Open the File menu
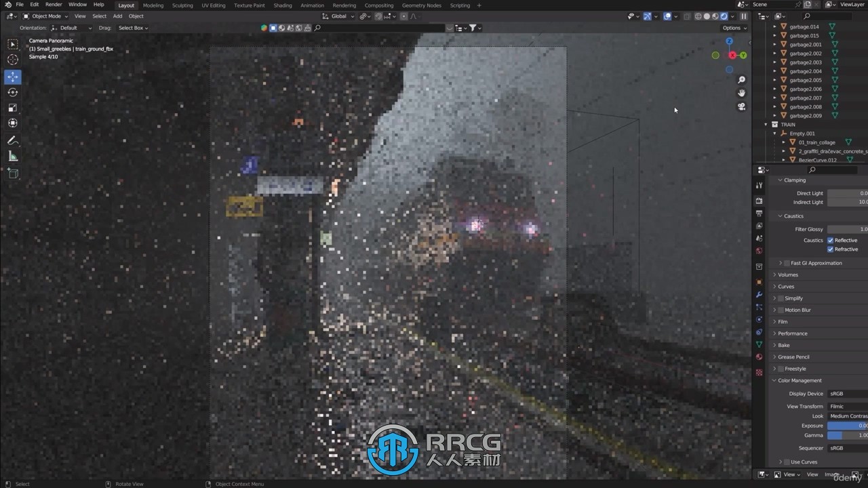The image size is (868, 488). (x=20, y=5)
